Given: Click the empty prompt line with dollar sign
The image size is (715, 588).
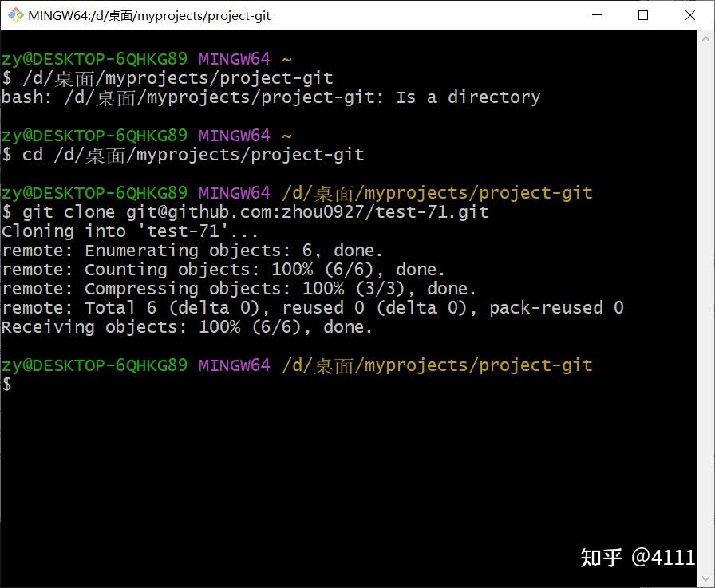Looking at the screenshot, I should (x=6, y=384).
